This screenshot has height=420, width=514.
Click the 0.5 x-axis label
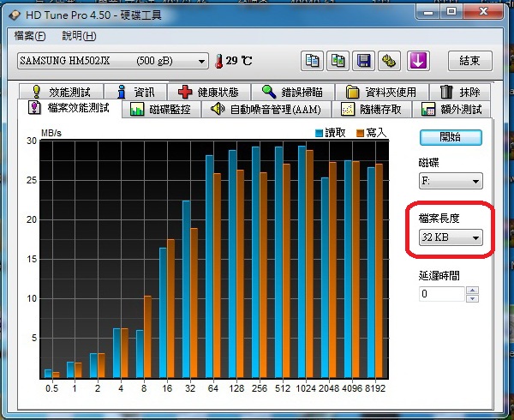(x=51, y=388)
